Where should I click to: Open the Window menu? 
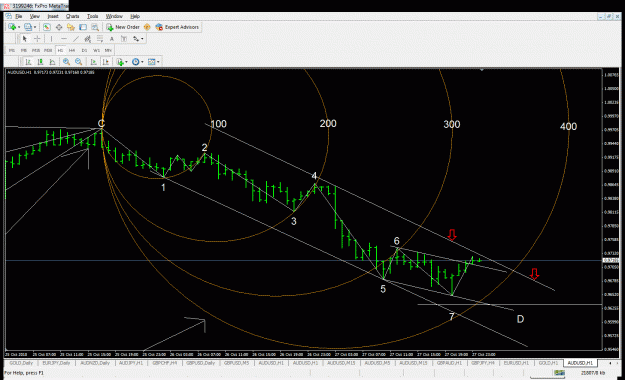(x=114, y=16)
